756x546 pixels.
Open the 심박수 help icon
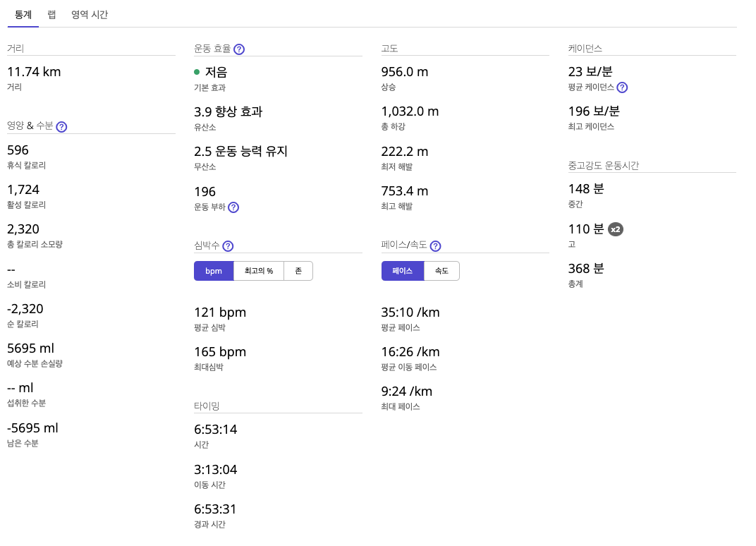227,246
